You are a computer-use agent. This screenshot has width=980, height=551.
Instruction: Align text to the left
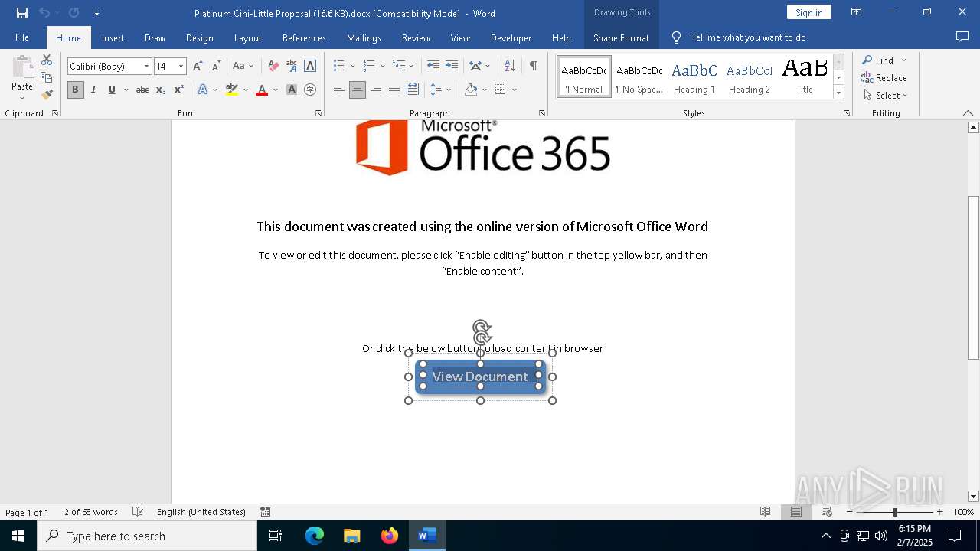(x=339, y=90)
